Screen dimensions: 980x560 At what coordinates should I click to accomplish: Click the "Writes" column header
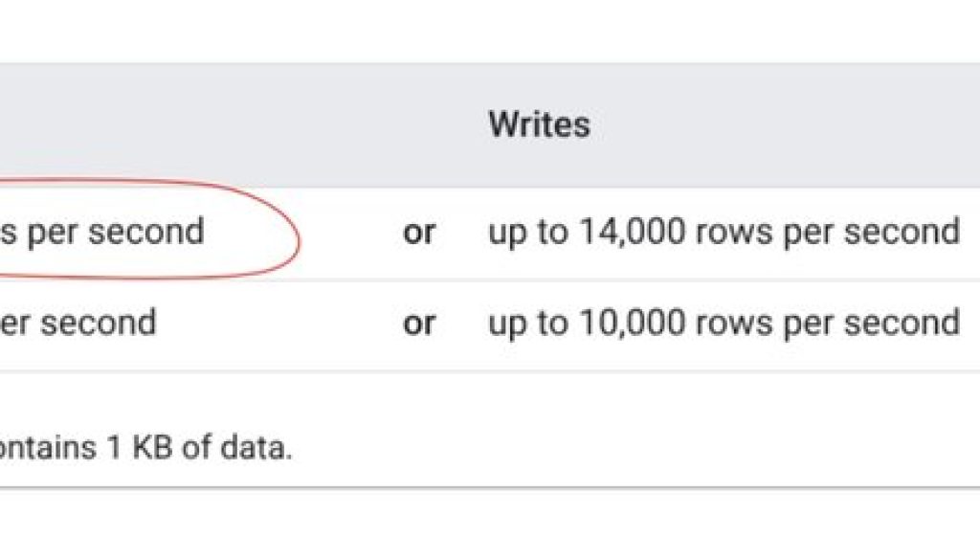tap(539, 124)
